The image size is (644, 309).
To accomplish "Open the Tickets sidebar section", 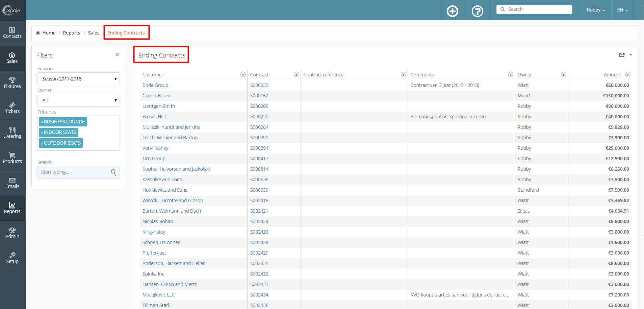I will (12, 108).
